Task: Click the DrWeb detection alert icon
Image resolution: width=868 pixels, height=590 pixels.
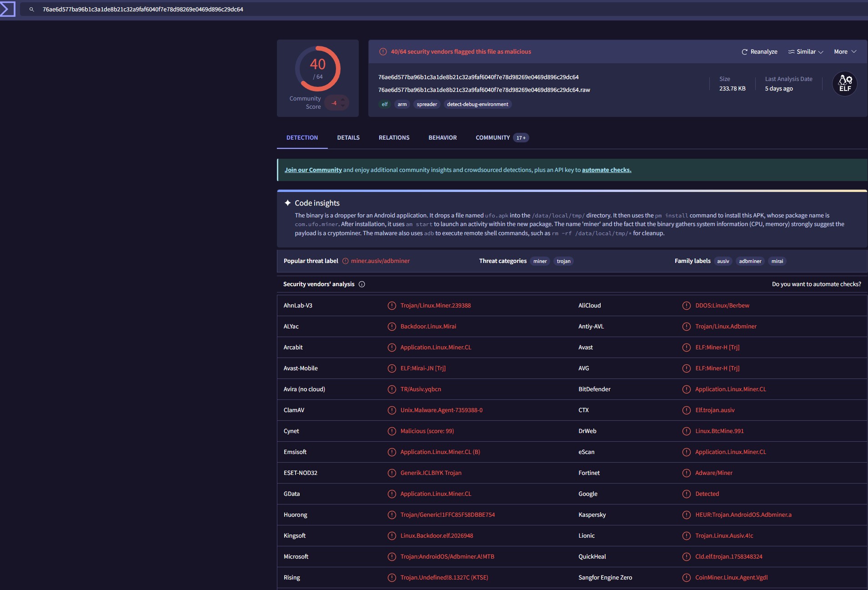Action: [687, 431]
